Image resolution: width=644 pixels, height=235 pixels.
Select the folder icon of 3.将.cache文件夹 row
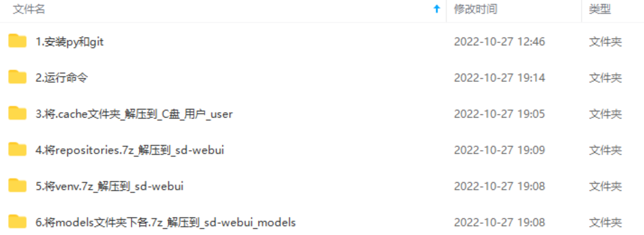point(17,114)
